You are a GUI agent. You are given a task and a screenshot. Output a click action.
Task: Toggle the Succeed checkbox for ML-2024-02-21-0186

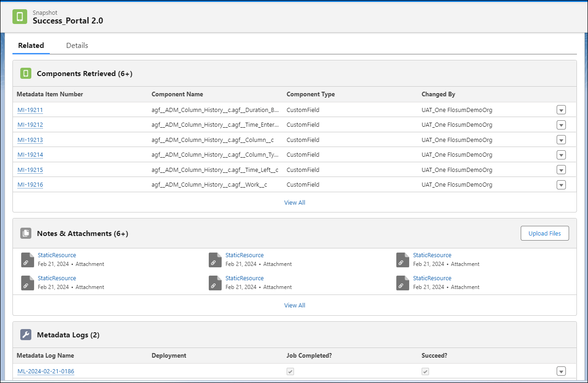point(425,371)
